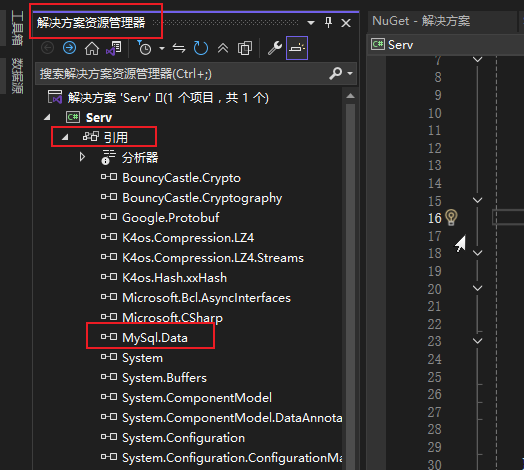The height and width of the screenshot is (470, 524).
Task: Collapse the 引用 references node
Action: coord(65,137)
